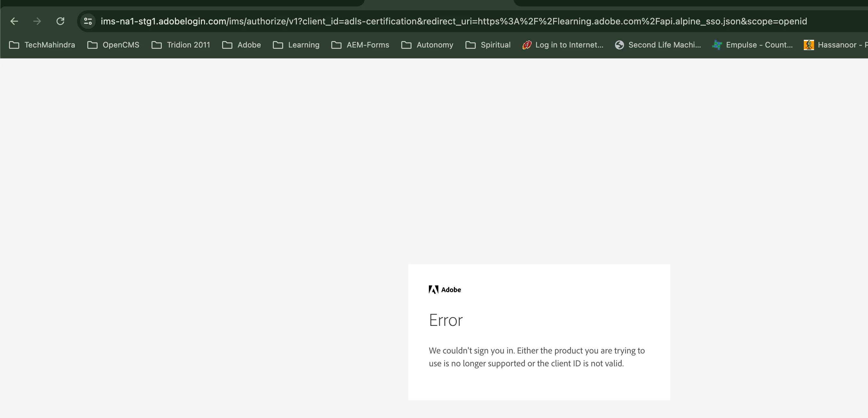
Task: Open the AEM-Forms bookmarks folder
Action: coord(360,45)
